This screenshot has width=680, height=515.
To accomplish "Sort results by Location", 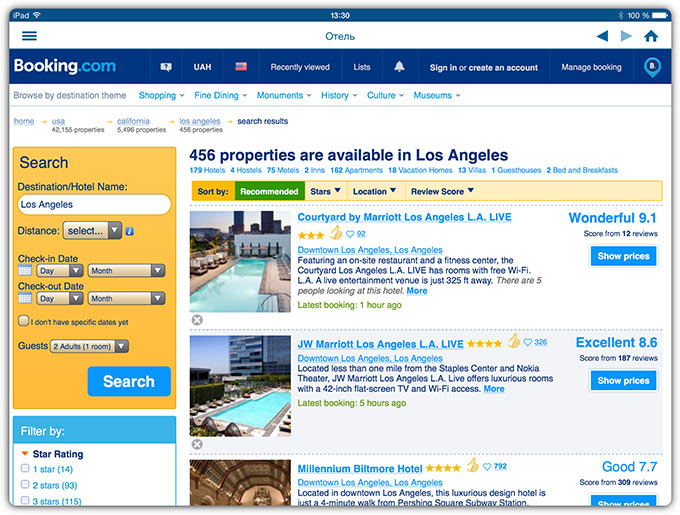I will click(x=374, y=191).
